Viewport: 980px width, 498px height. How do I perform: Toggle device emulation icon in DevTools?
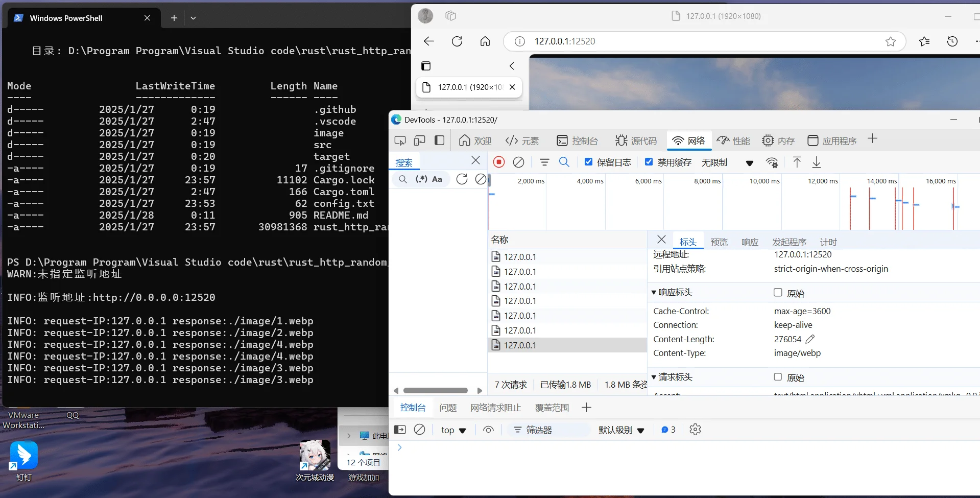click(x=419, y=140)
